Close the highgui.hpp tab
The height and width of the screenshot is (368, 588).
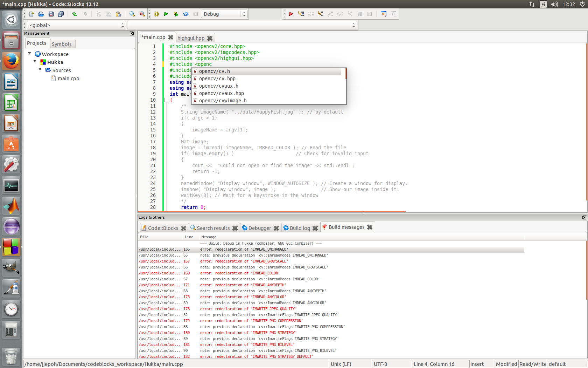click(x=210, y=38)
